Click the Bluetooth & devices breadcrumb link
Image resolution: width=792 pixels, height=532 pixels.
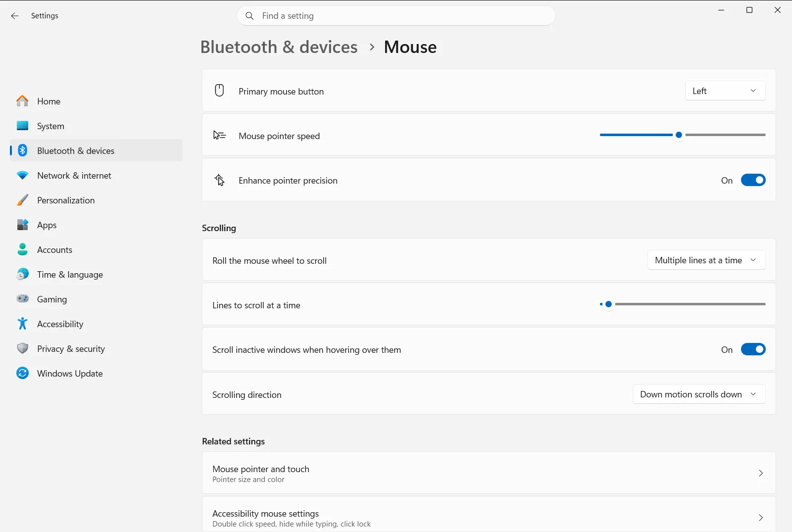point(279,47)
